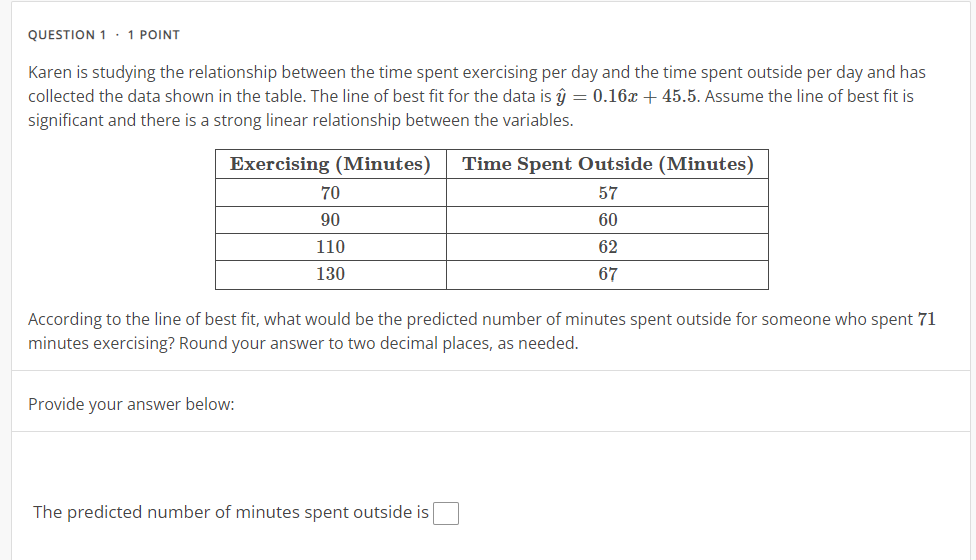Click table cell with value 70

click(x=330, y=193)
